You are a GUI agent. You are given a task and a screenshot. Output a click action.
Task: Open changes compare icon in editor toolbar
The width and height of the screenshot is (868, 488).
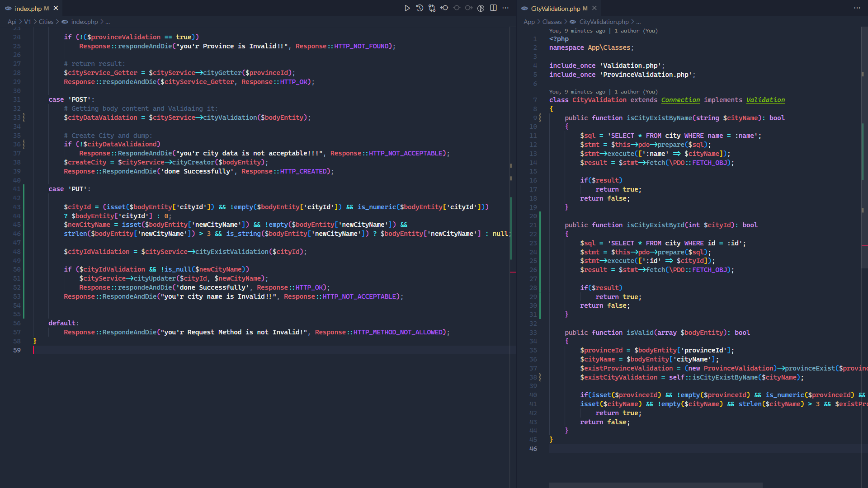tap(432, 8)
